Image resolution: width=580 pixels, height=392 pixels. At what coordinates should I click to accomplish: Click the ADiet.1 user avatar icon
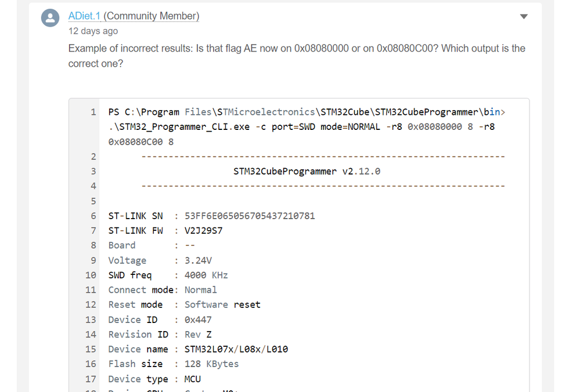pos(51,18)
